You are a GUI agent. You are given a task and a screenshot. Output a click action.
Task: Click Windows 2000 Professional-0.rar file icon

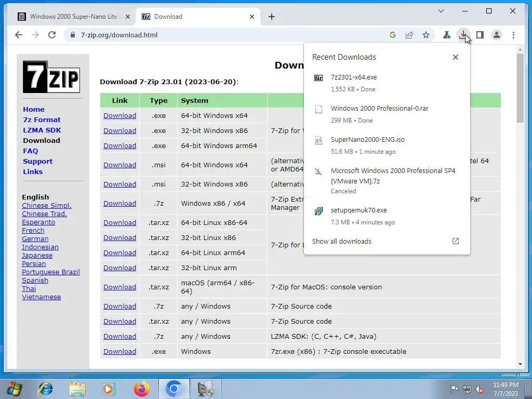(x=318, y=109)
